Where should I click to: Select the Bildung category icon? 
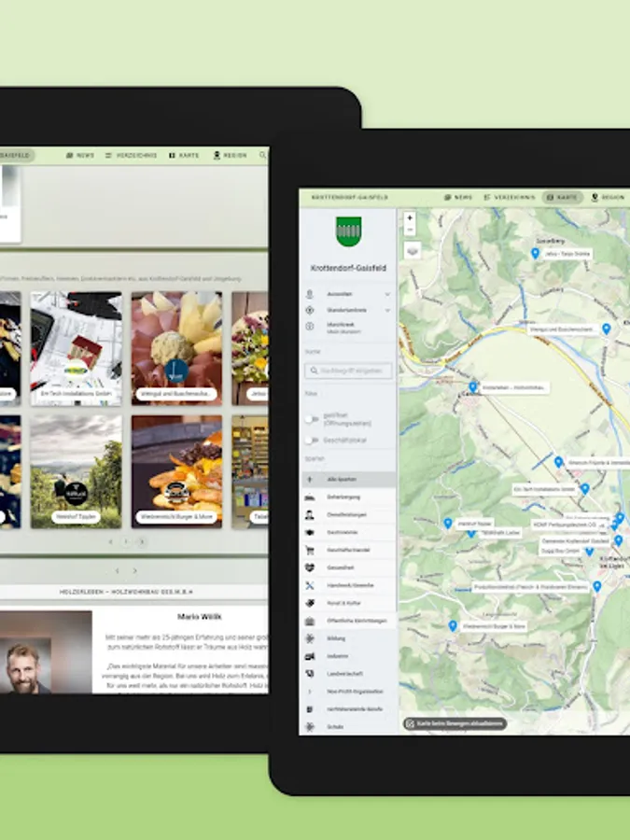point(310,638)
